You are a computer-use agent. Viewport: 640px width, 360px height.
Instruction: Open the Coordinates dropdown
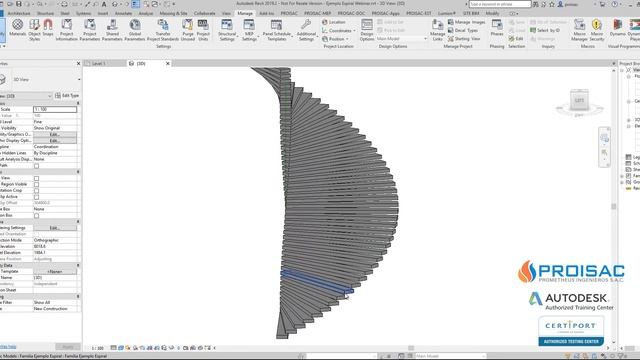point(338,31)
